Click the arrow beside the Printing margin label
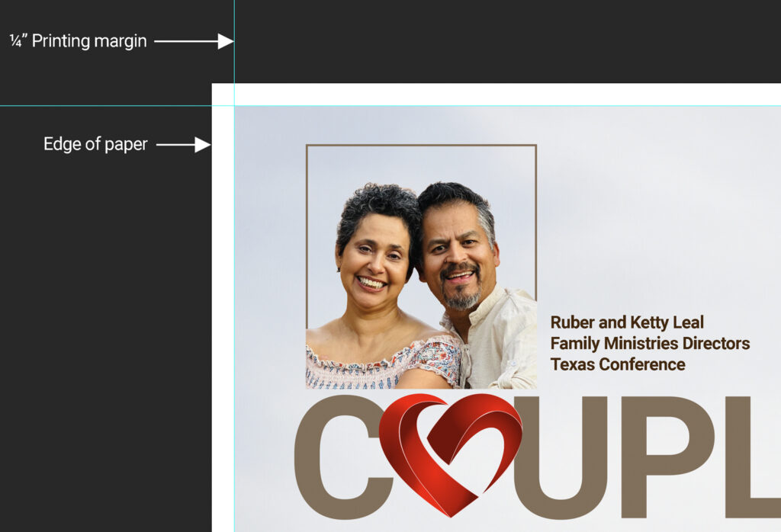781x532 pixels. 194,41
